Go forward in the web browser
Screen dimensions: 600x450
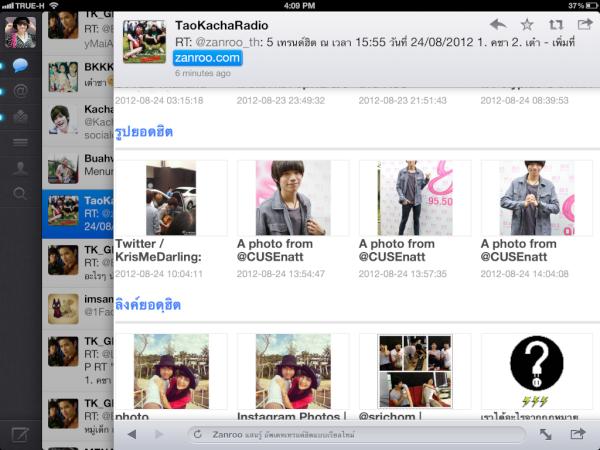(159, 434)
